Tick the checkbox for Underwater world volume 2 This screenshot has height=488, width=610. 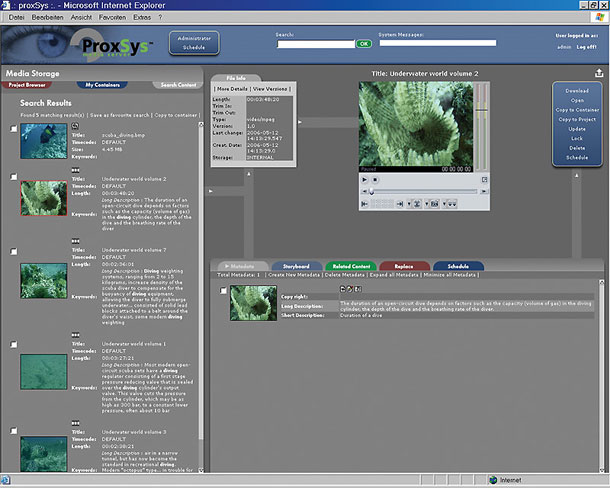(14, 178)
